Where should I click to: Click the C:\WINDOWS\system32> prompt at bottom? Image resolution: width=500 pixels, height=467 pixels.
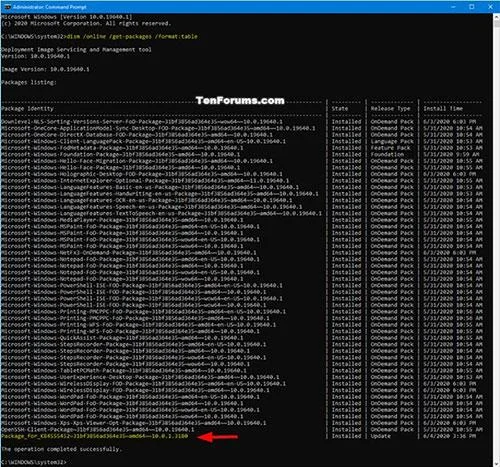[x=33, y=462]
